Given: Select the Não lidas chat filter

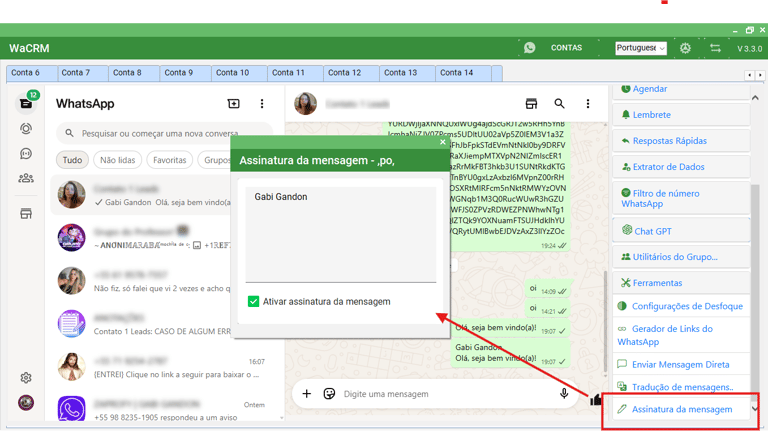Looking at the screenshot, I should (x=118, y=160).
